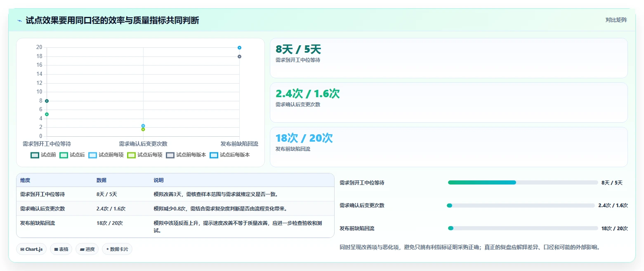644x271 pixels.
Task: Click 2.4次 / 1.6次 beside the second progress bar
Action: [x=613, y=206]
